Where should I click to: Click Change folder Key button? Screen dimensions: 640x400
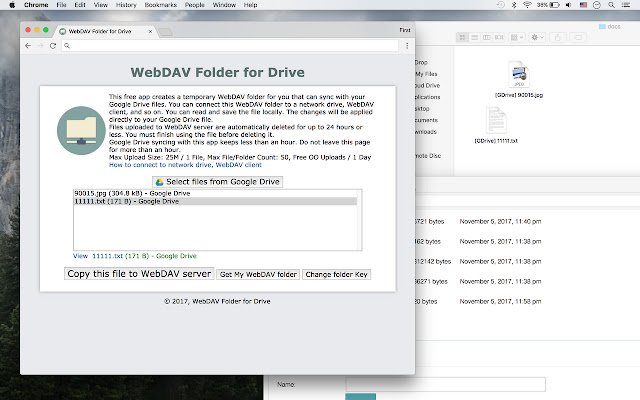coord(336,274)
